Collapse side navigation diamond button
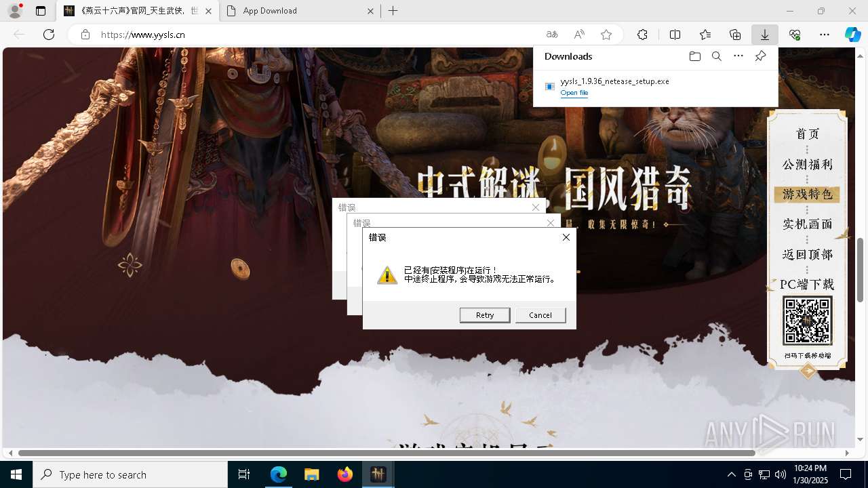The height and width of the screenshot is (488, 868). pyautogui.click(x=808, y=371)
